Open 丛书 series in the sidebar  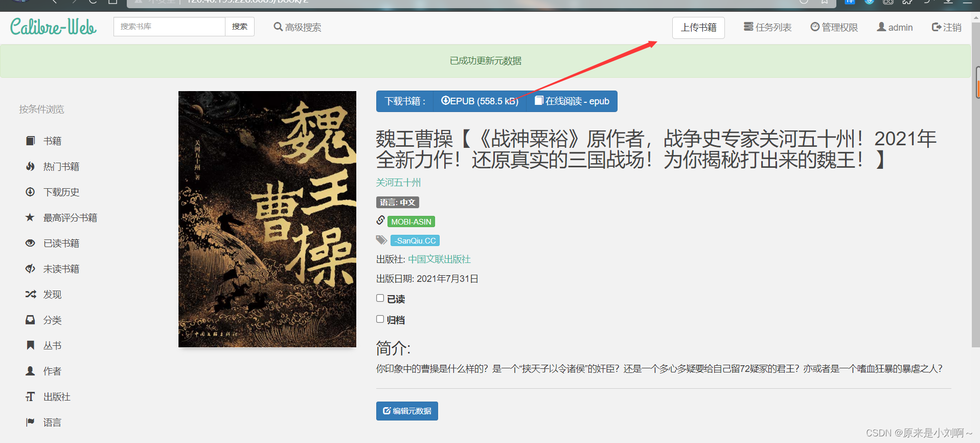coord(52,345)
